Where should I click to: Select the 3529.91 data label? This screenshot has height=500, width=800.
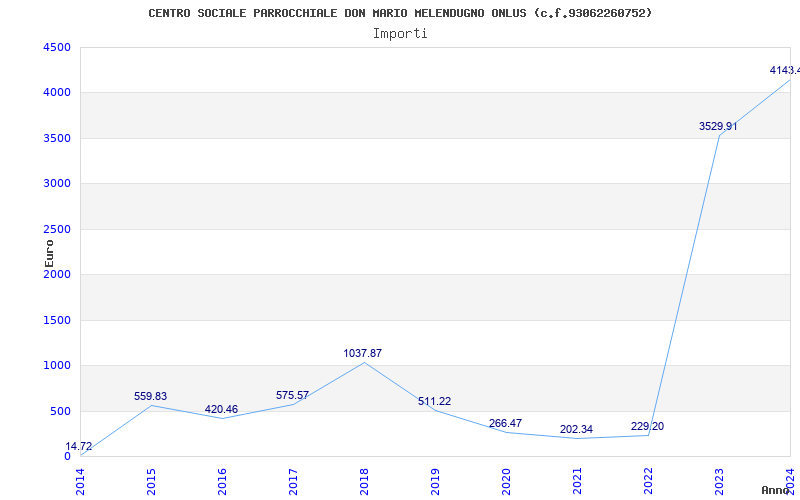tap(718, 127)
